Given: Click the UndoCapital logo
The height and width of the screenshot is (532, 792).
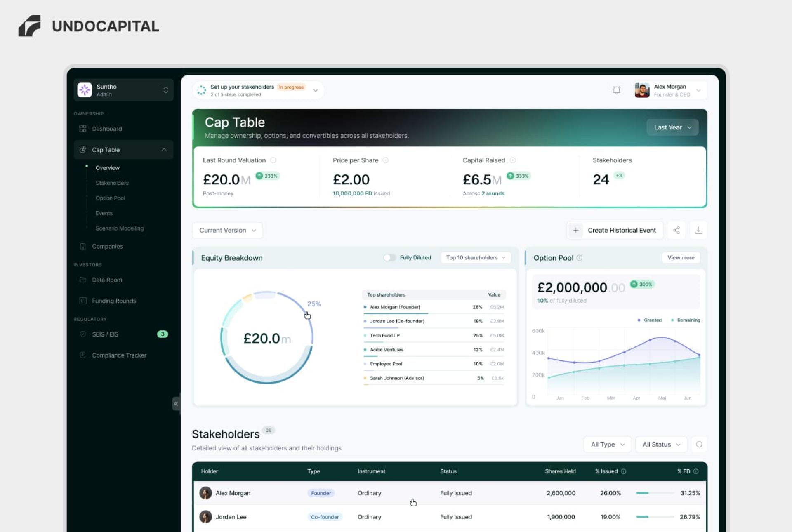Looking at the screenshot, I should coord(89,26).
